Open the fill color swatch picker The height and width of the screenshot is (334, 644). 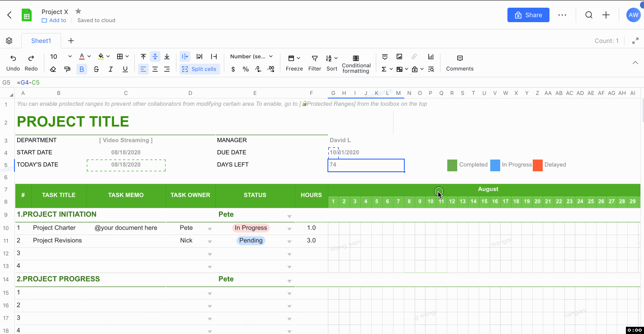[x=102, y=56]
